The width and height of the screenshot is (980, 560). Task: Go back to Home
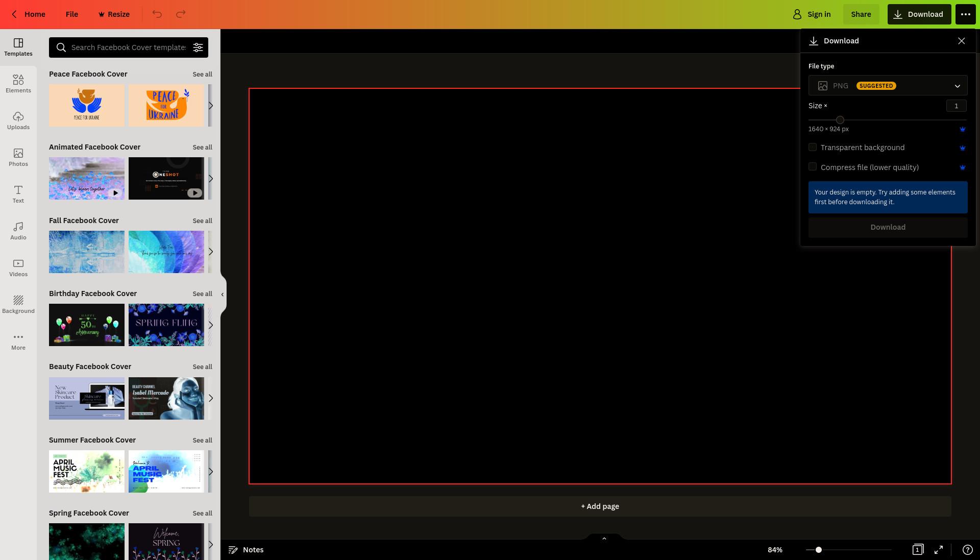tap(29, 14)
